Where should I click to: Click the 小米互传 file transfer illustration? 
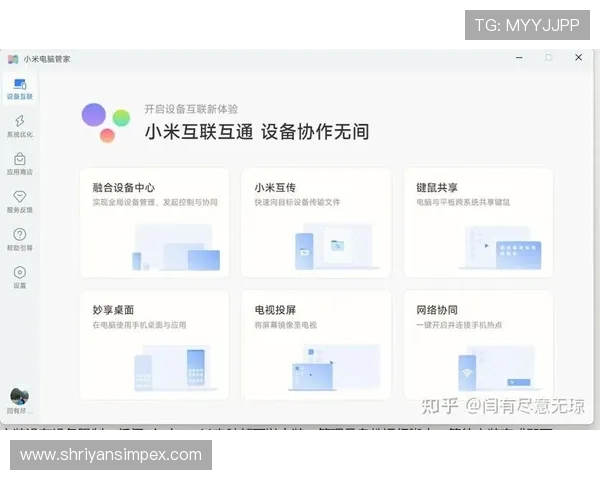[337, 246]
